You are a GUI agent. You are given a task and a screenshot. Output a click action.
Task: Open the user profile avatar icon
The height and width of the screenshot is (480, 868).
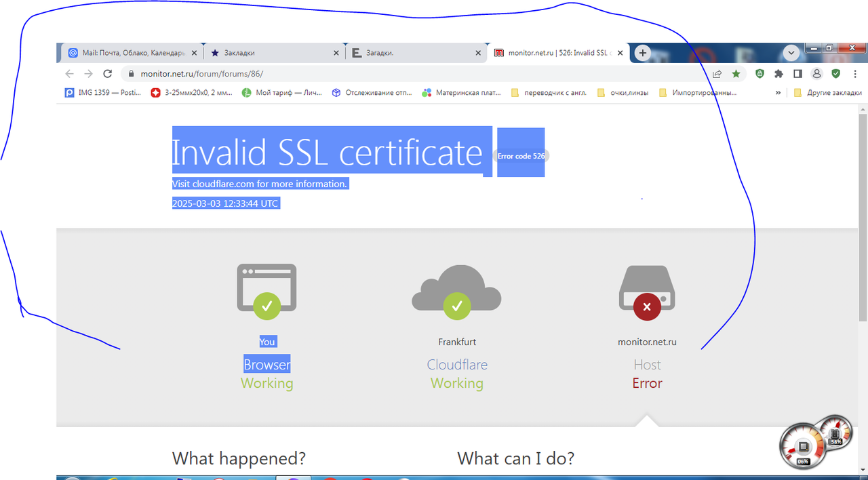[x=817, y=73]
